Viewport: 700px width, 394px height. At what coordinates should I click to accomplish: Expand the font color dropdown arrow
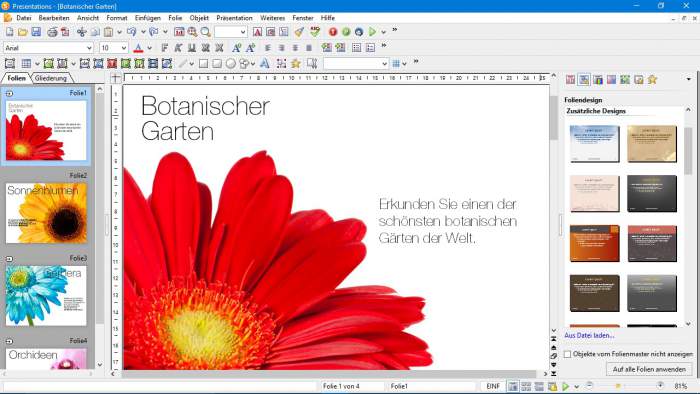[x=150, y=48]
